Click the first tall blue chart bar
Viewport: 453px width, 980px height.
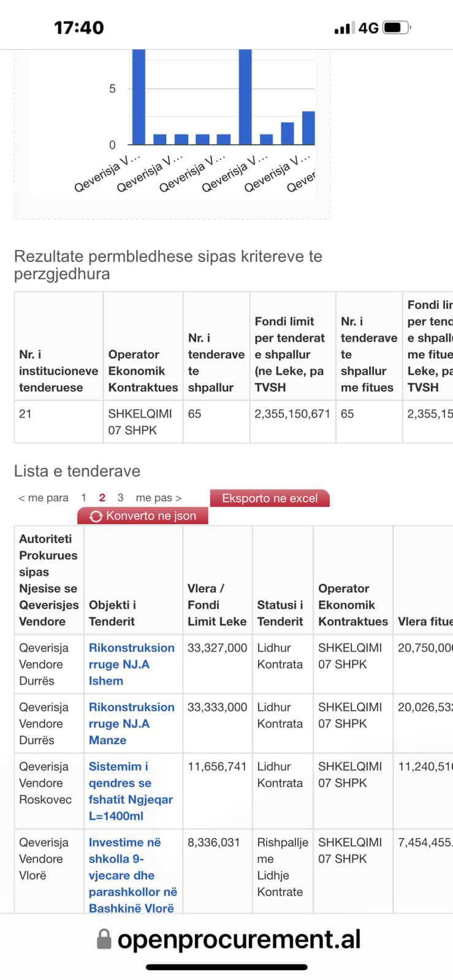point(139,97)
